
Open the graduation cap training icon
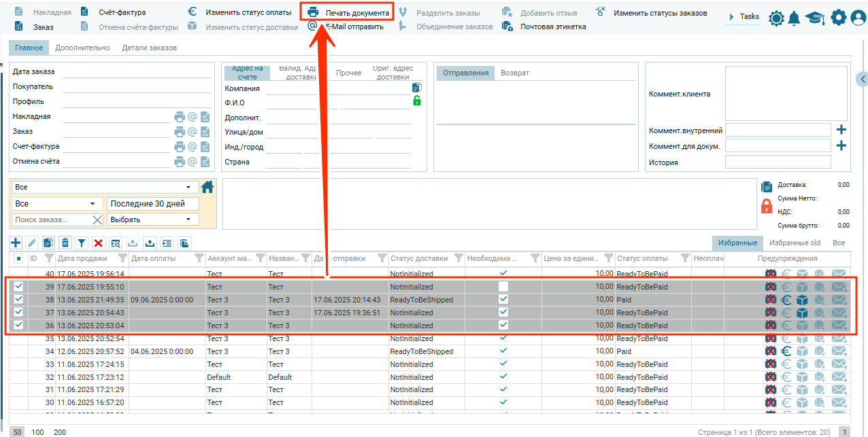tap(815, 18)
